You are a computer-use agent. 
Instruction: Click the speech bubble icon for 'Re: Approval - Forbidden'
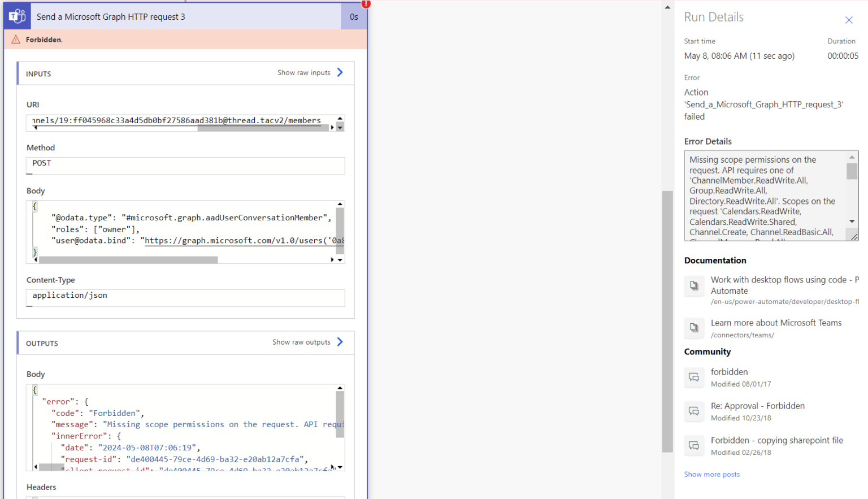(x=694, y=411)
